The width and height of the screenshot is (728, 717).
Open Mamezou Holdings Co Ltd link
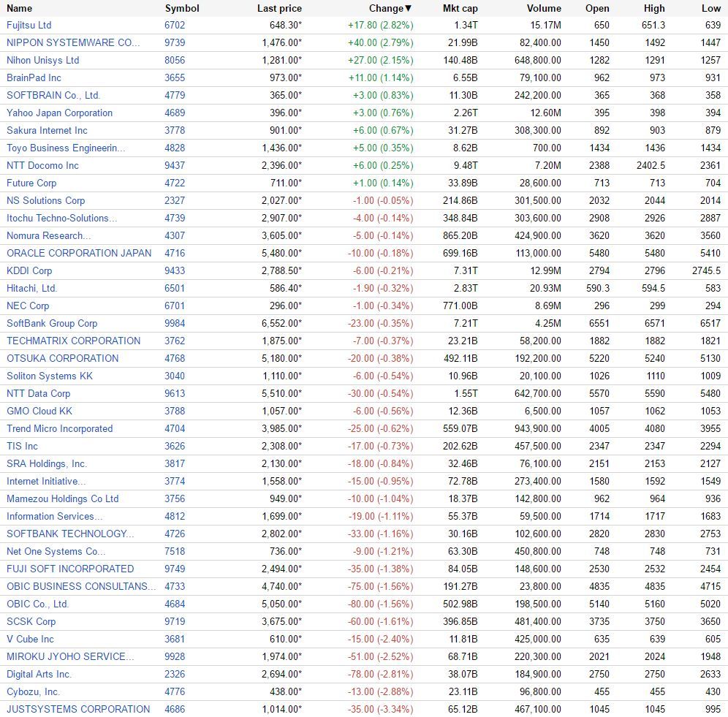[63, 498]
